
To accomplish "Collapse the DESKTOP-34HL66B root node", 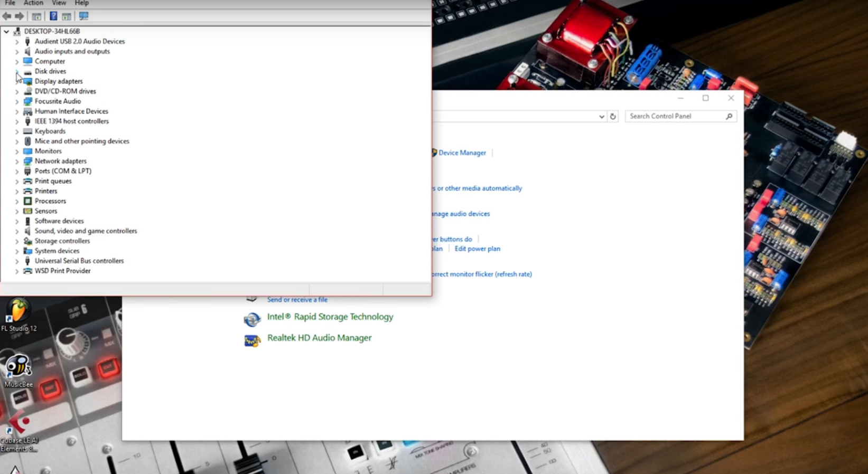I will point(6,32).
